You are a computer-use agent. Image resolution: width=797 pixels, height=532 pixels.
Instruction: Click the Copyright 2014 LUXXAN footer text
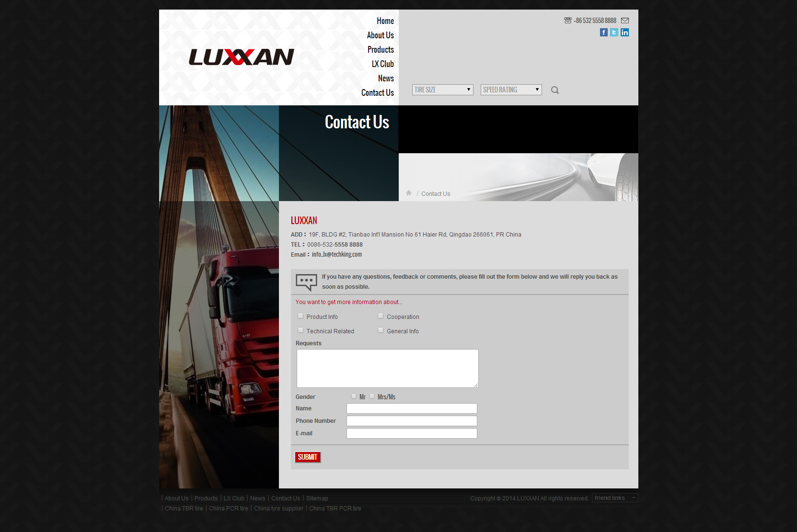(x=530, y=498)
